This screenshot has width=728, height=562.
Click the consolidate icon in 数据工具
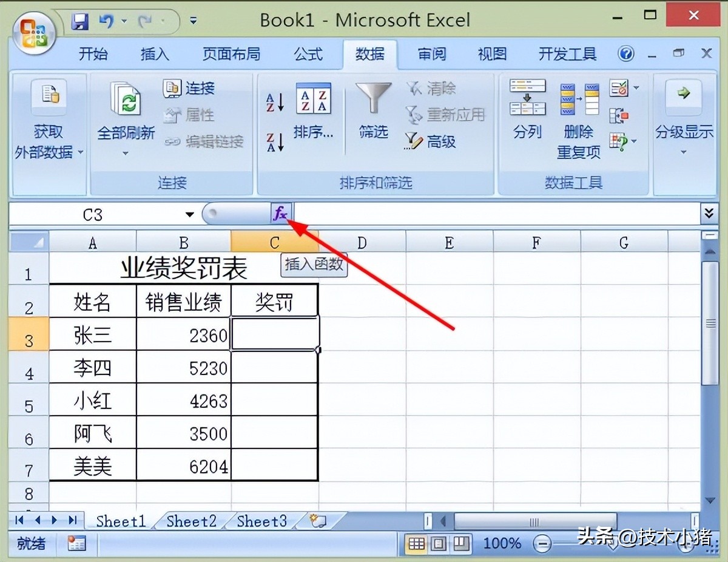(x=619, y=115)
